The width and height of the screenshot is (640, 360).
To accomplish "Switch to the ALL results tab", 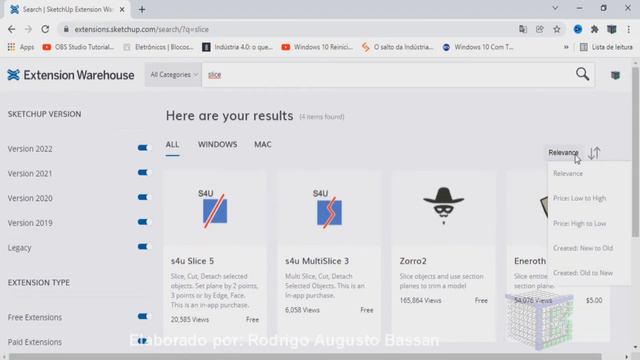I will [172, 145].
